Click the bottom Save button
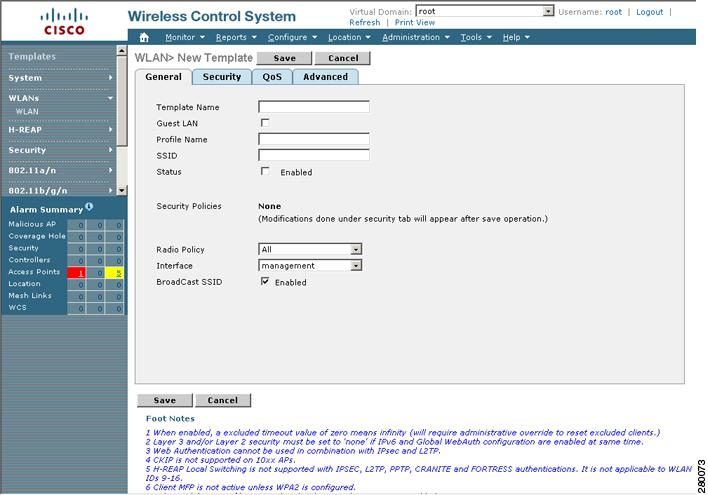The width and height of the screenshot is (708, 495). pyautogui.click(x=164, y=400)
